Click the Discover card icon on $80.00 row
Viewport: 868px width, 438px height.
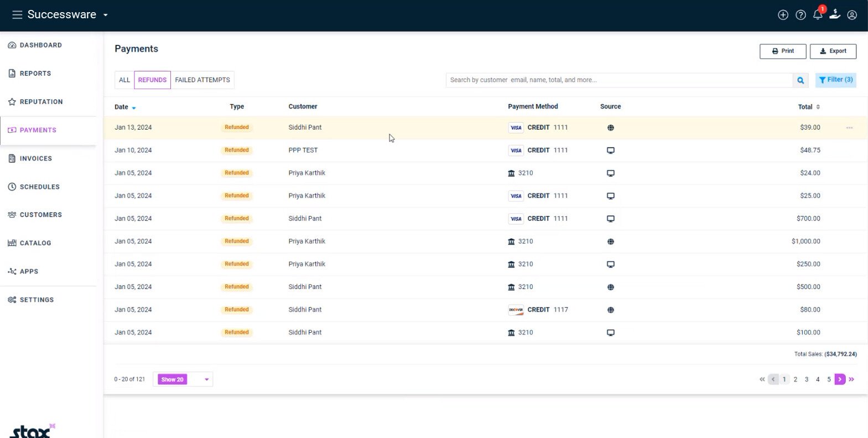click(x=516, y=310)
